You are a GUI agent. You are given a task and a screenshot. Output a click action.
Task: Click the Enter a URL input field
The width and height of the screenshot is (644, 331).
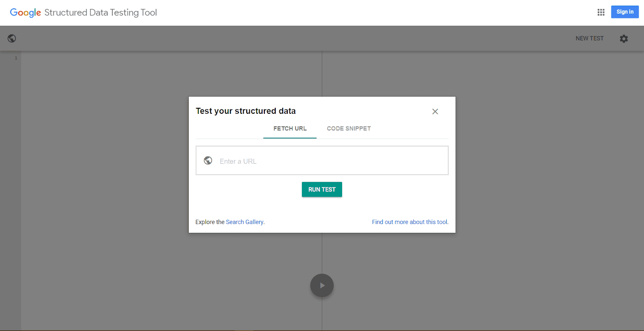pyautogui.click(x=322, y=160)
